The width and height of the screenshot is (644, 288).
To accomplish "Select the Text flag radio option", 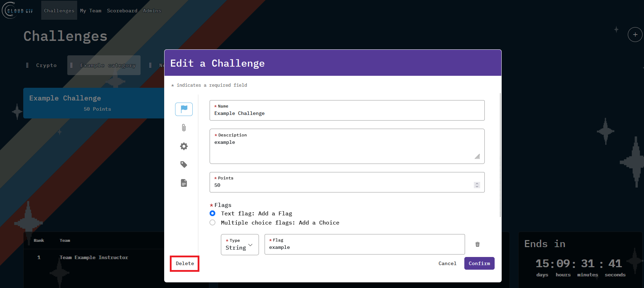I will tap(212, 213).
